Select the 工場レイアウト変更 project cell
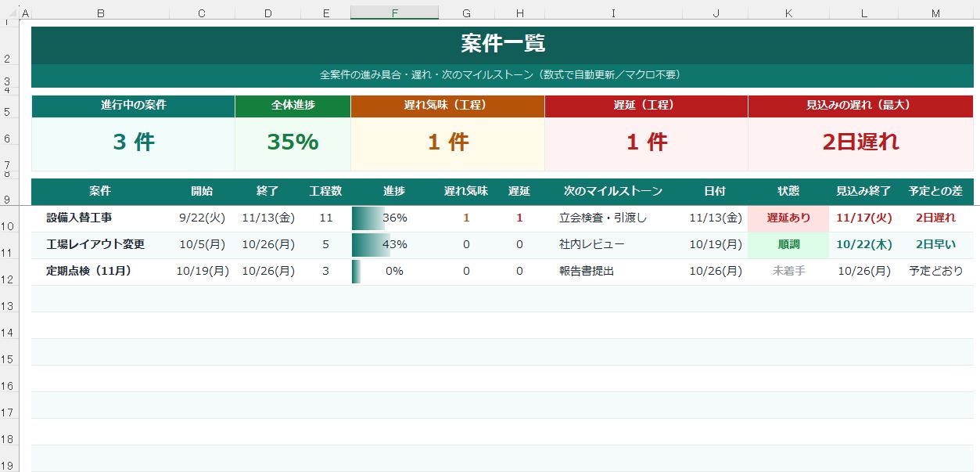Viewport: 980px width, 472px height. point(100,245)
